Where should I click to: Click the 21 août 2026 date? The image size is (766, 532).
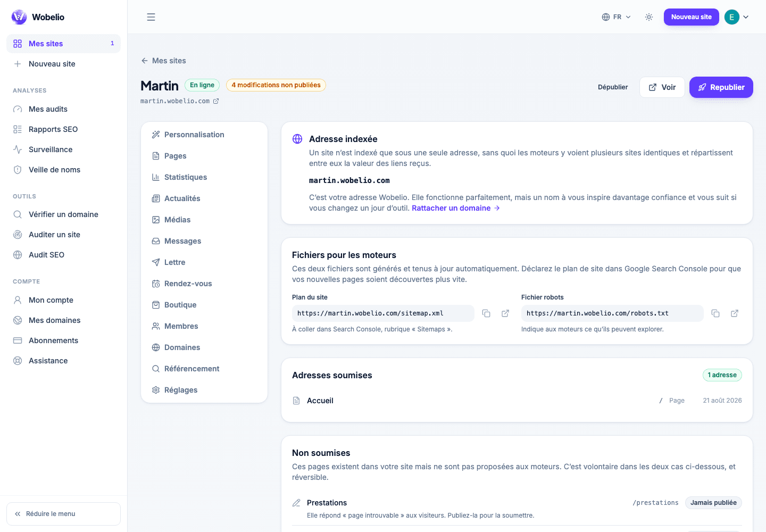coord(722,401)
